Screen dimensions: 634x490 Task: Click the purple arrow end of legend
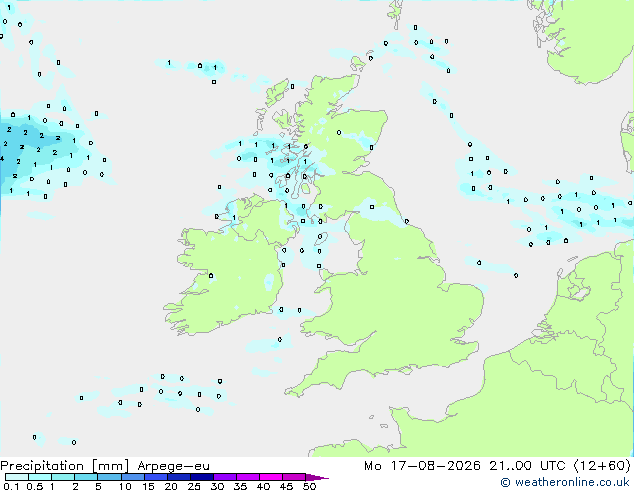click(317, 477)
